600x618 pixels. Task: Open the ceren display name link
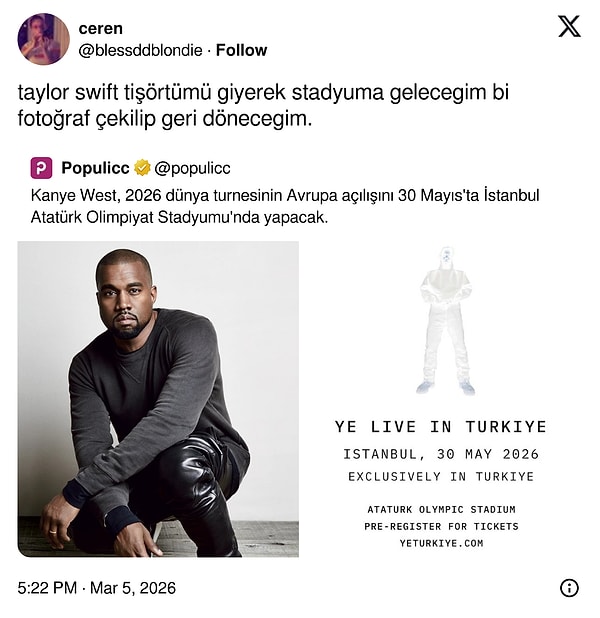(x=101, y=28)
